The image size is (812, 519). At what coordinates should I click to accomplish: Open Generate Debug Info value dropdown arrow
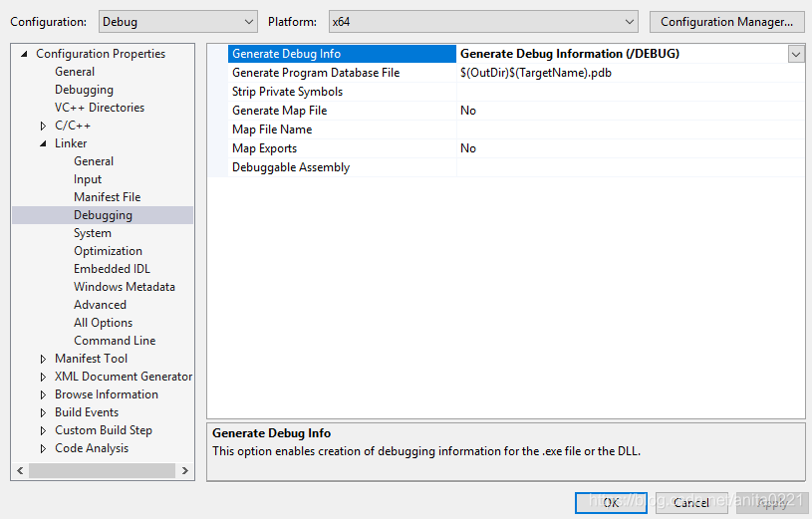(796, 54)
